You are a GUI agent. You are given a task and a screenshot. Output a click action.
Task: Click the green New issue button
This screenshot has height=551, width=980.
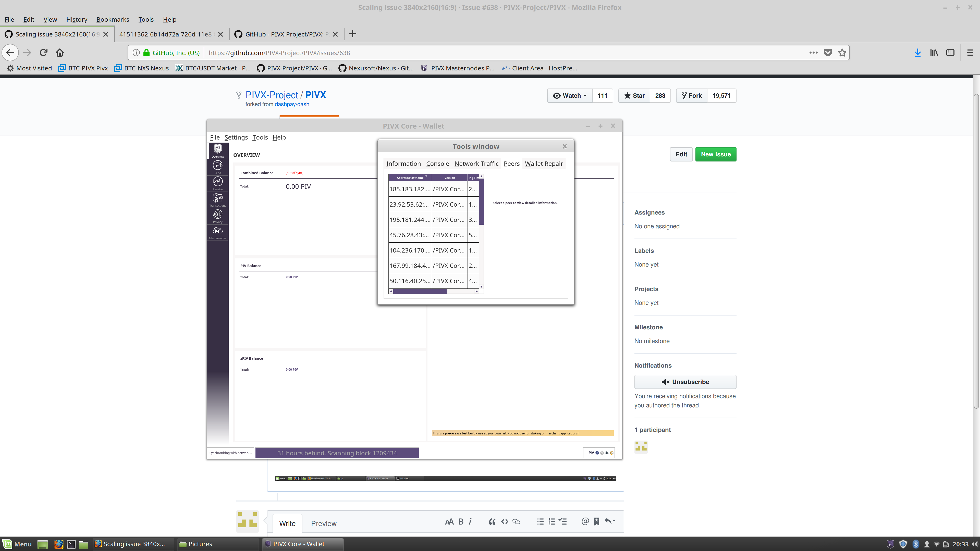[716, 154]
